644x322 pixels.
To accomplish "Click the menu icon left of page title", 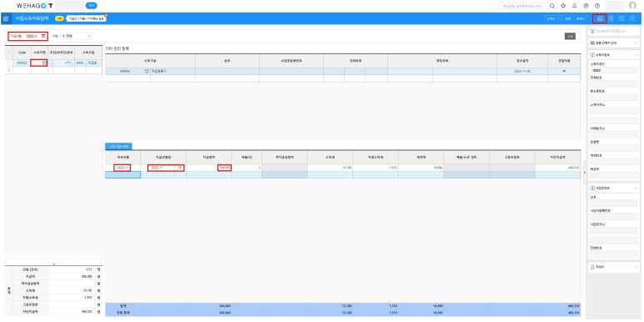I will point(6,18).
